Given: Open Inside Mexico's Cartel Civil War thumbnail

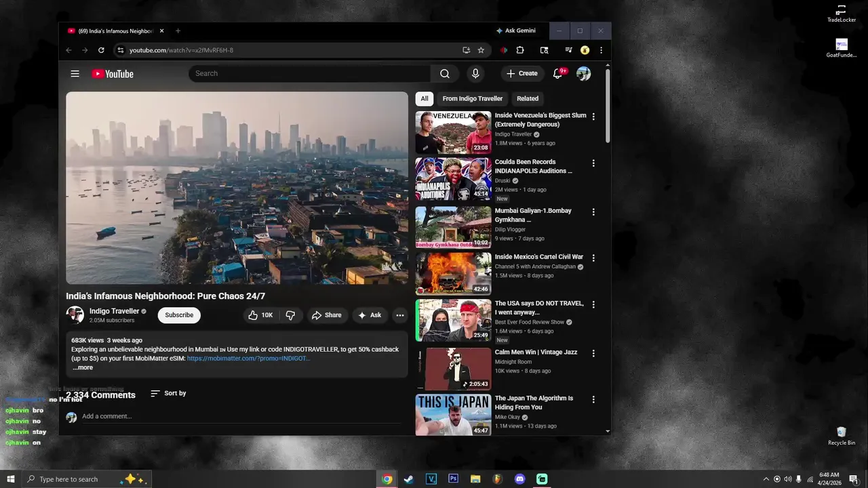Looking at the screenshot, I should [453, 274].
